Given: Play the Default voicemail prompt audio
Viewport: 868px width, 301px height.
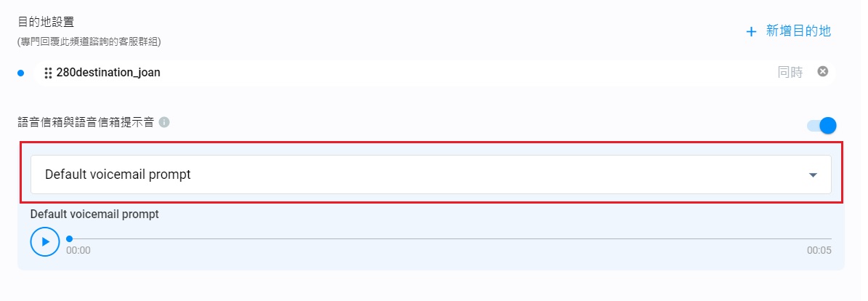Looking at the screenshot, I should tap(45, 241).
